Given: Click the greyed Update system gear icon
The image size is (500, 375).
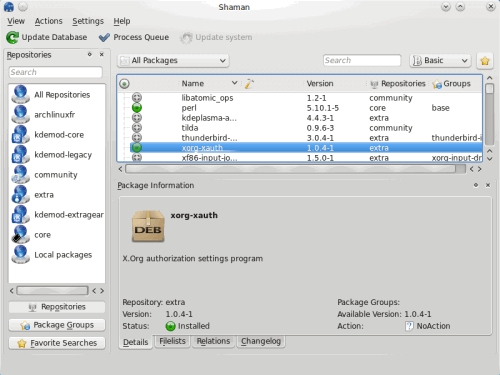Looking at the screenshot, I should (x=186, y=38).
